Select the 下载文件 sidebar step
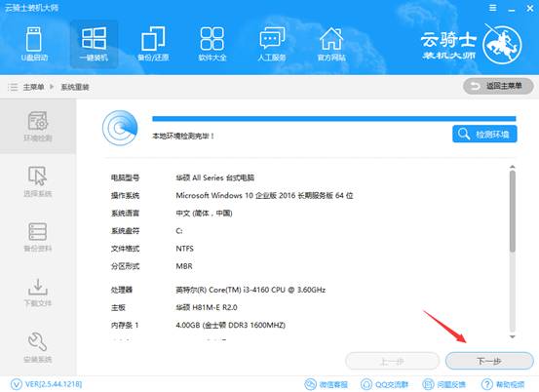The height and width of the screenshot is (392, 539). [38, 293]
